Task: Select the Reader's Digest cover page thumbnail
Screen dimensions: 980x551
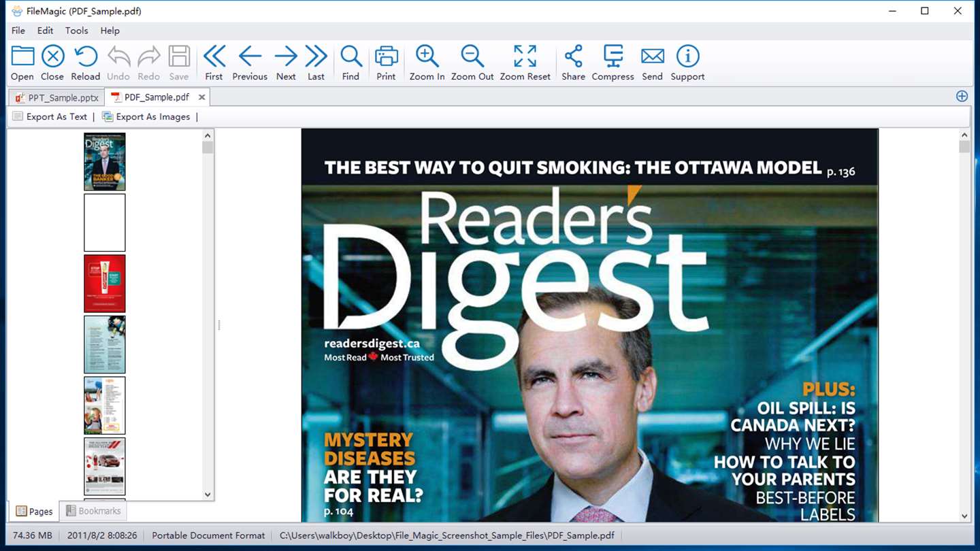Action: [x=105, y=161]
